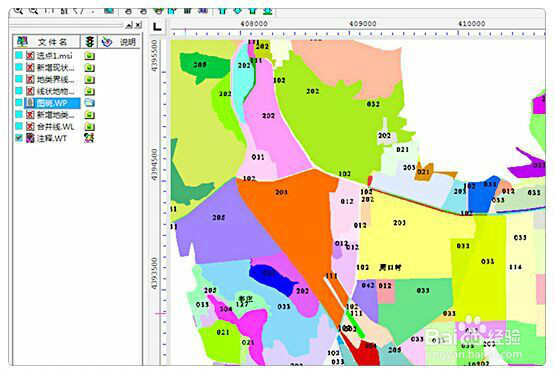Viewport: 554px width, 374px height.
Task: Select the 新增现状 layer in the list
Action: click(55, 67)
